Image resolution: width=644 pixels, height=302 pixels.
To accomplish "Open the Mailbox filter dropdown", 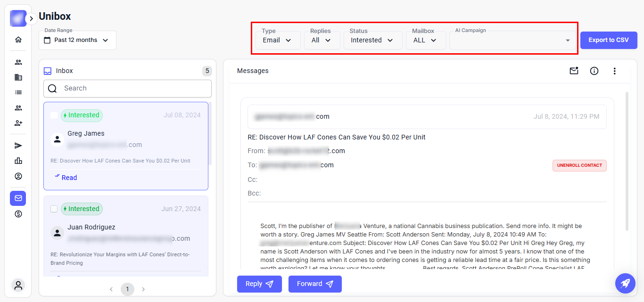I will [425, 40].
